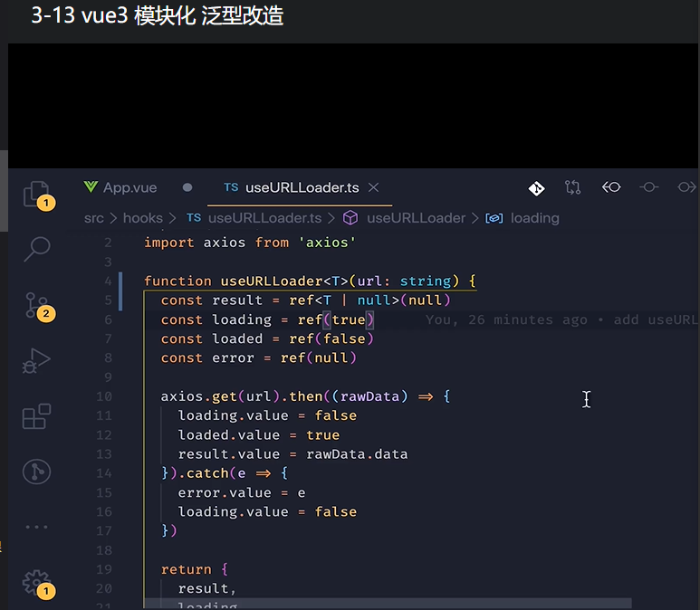
Task: Open the Extensions view
Action: click(x=36, y=416)
